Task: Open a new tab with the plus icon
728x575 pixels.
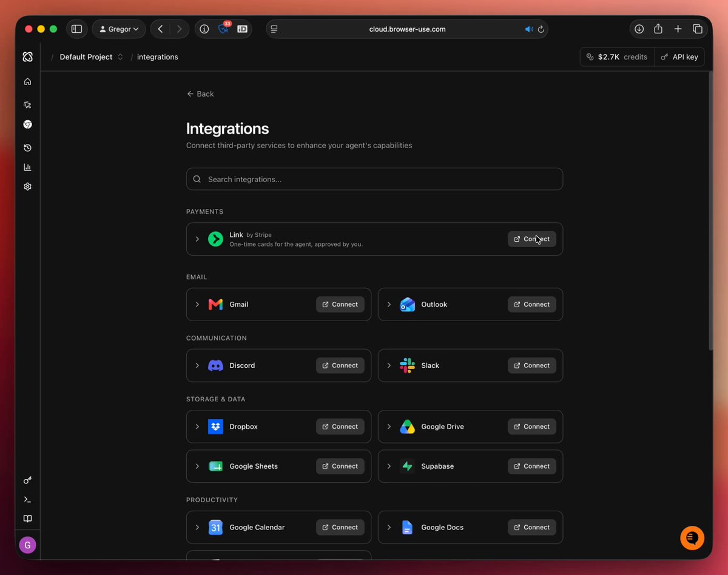Action: [678, 29]
